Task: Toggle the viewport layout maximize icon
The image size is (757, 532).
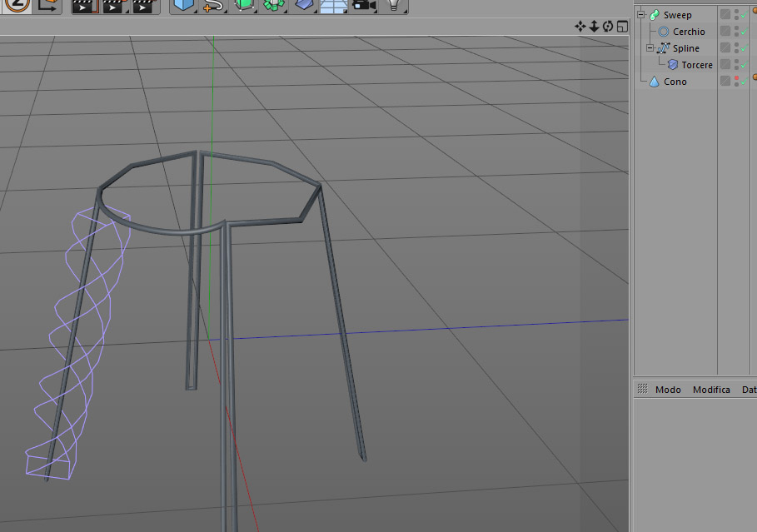Action: tap(622, 27)
